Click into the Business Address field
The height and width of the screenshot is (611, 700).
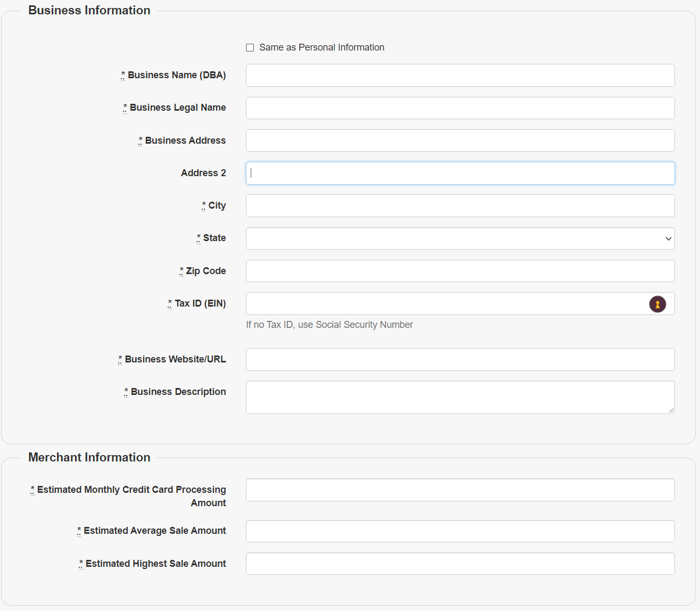tap(460, 141)
